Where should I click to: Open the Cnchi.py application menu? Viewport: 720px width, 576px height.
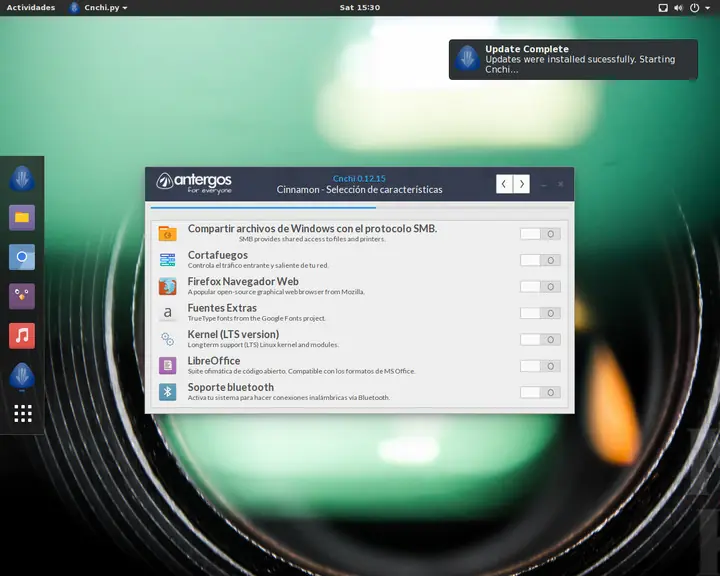tap(98, 8)
